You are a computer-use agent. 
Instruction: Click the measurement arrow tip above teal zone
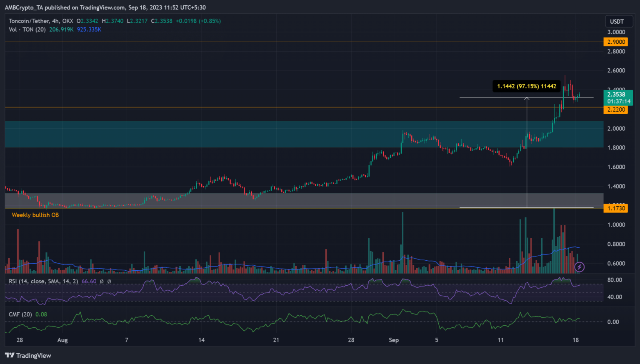pos(527,98)
